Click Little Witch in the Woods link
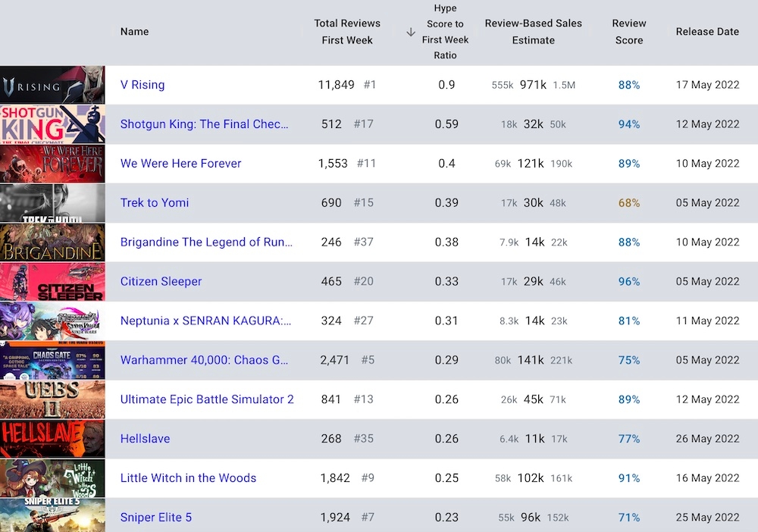Screen dimensions: 758x532 (188, 478)
